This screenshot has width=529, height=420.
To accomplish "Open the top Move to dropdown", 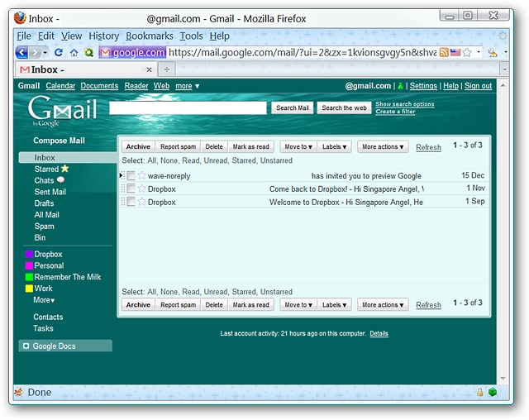I will coord(298,147).
